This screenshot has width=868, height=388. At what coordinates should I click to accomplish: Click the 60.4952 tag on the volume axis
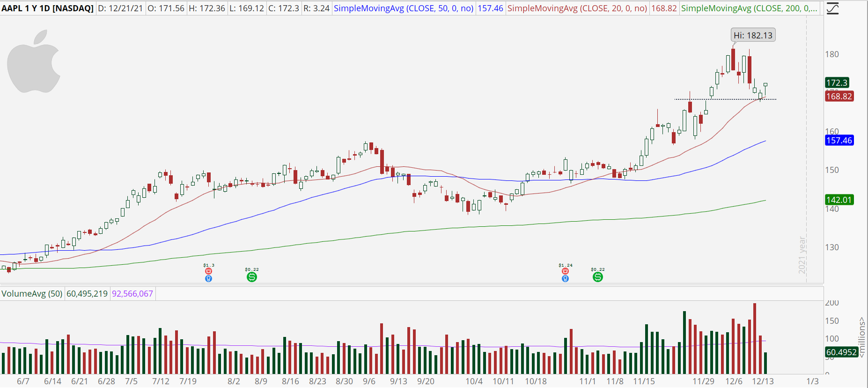[841, 352]
